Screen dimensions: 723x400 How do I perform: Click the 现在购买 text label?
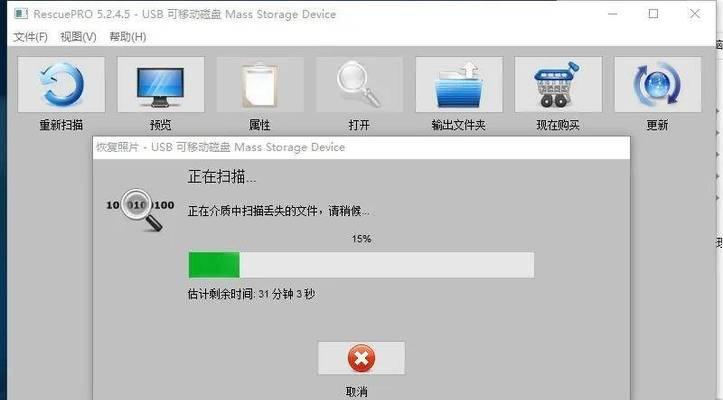[x=558, y=125]
